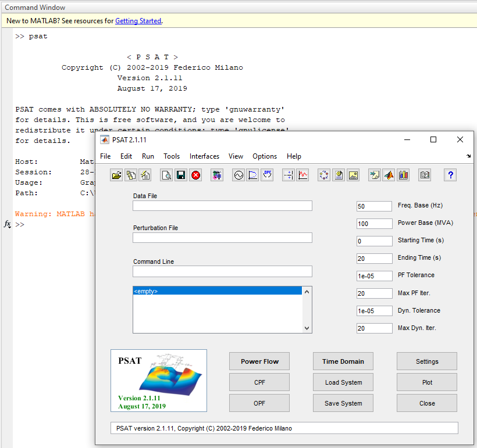Click the Data File input field

tap(222, 206)
